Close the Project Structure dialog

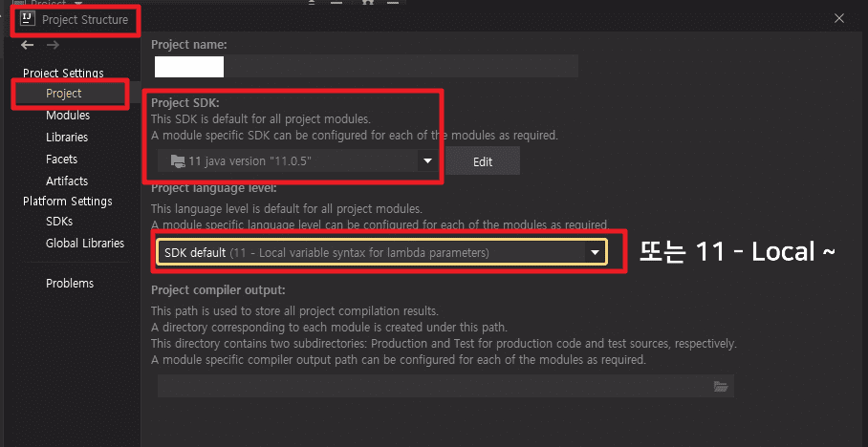click(839, 18)
